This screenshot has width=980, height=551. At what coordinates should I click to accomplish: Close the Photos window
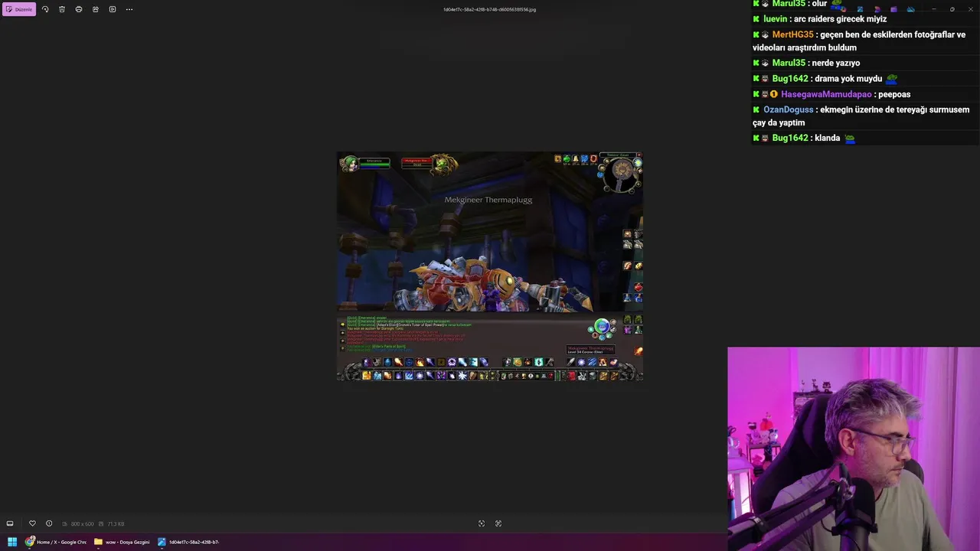tap(970, 9)
